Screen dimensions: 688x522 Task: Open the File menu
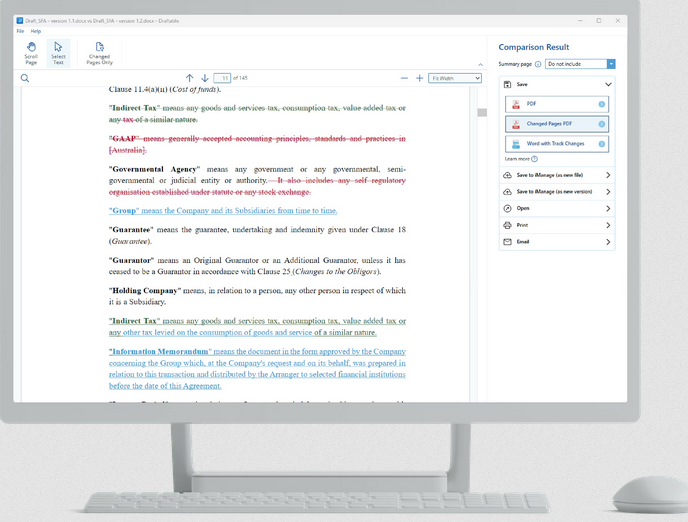pos(20,31)
